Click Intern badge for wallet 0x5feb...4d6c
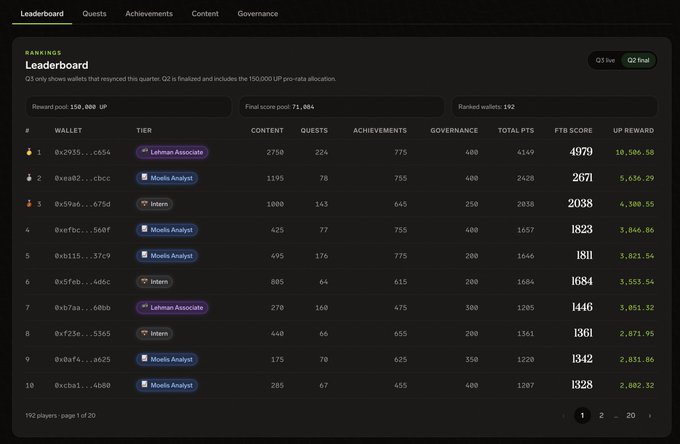680x444 pixels. coord(154,282)
